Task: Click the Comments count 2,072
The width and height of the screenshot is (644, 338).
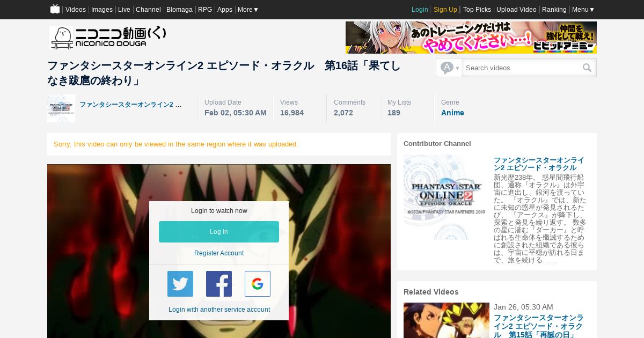Action: pyautogui.click(x=343, y=113)
